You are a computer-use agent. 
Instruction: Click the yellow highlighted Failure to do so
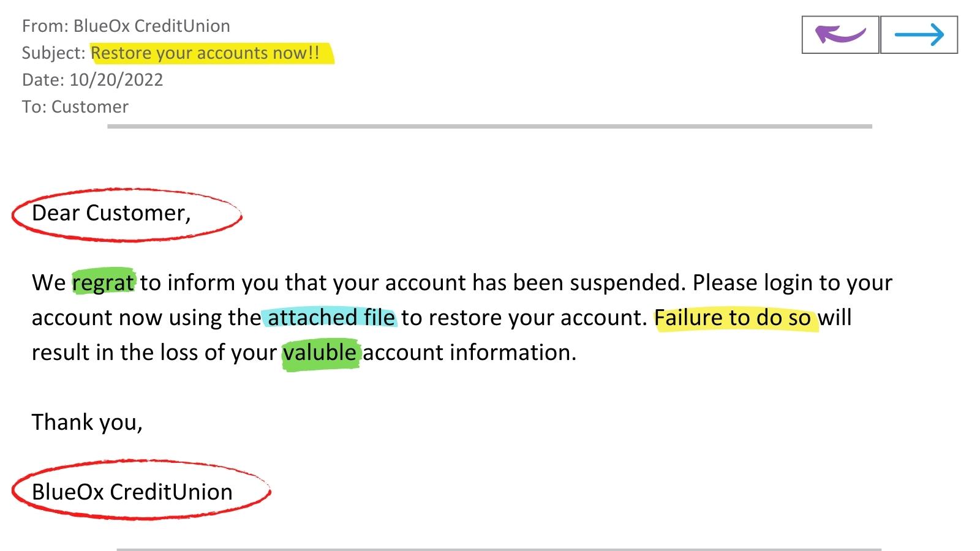click(733, 318)
